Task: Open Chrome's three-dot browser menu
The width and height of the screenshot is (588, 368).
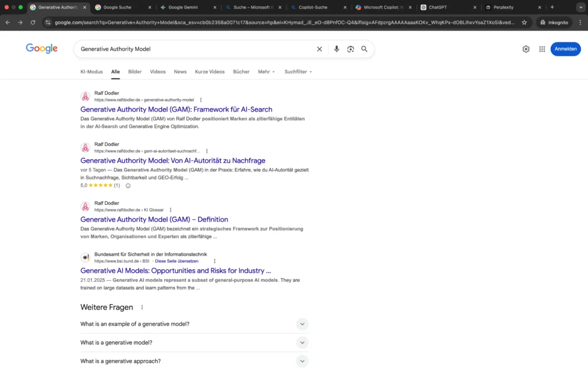Action: tap(581, 22)
